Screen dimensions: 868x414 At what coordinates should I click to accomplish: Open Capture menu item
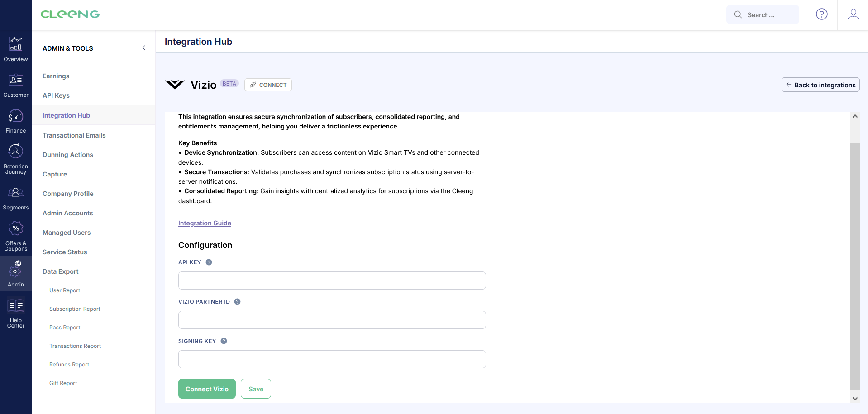pyautogui.click(x=55, y=174)
